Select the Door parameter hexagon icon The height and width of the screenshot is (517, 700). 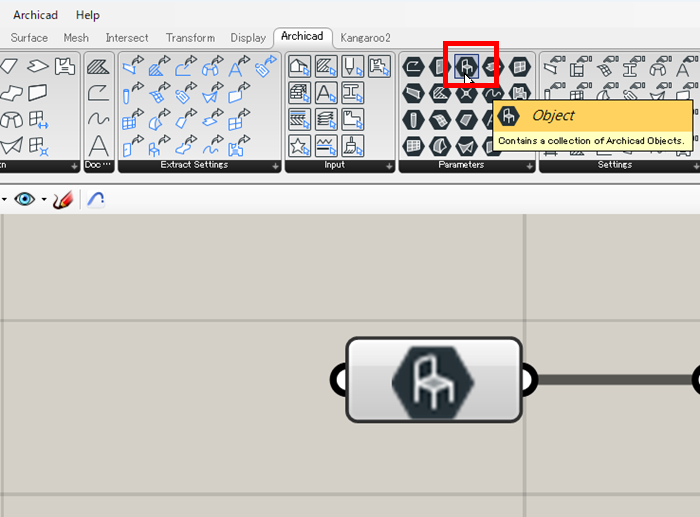440,67
